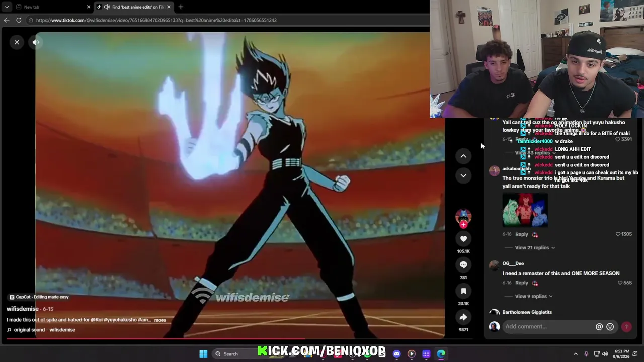The height and width of the screenshot is (362, 644).
Task: Show hidden system tray icons
Action: coord(576,354)
